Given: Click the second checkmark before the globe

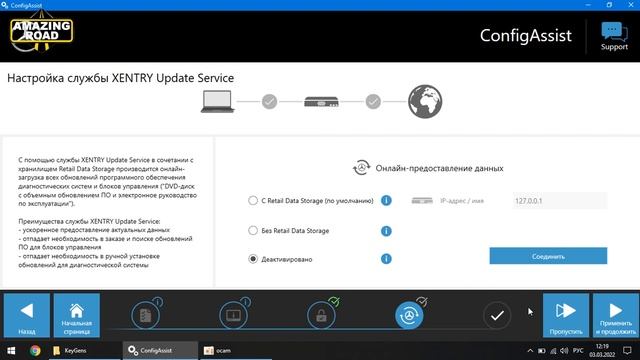Looking at the screenshot, I should pos(373,101).
